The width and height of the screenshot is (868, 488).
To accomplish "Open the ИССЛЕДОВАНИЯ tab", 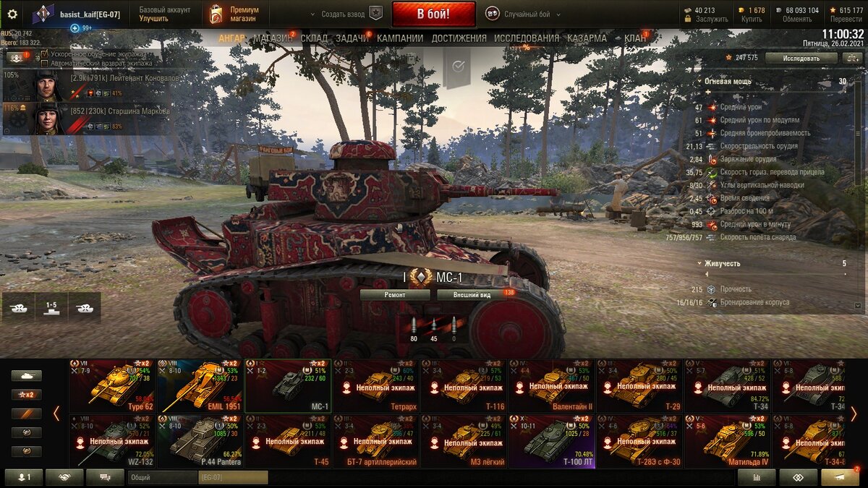I will click(527, 38).
